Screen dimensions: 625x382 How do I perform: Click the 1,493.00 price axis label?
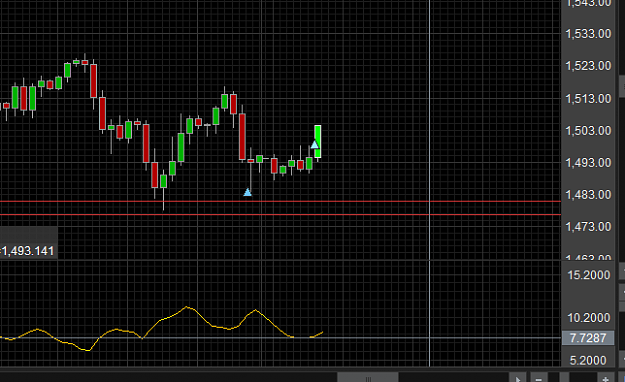tap(588, 163)
